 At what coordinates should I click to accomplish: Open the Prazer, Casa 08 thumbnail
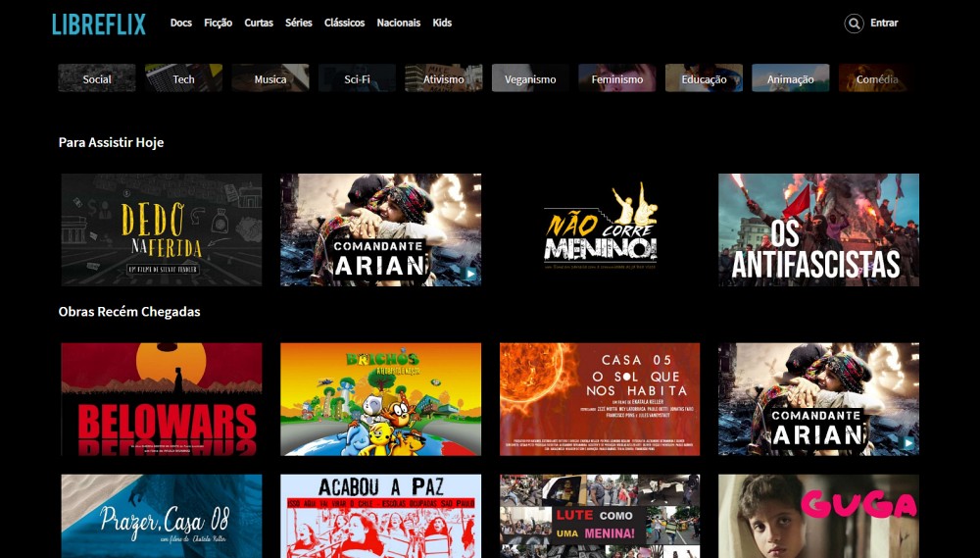[162, 516]
